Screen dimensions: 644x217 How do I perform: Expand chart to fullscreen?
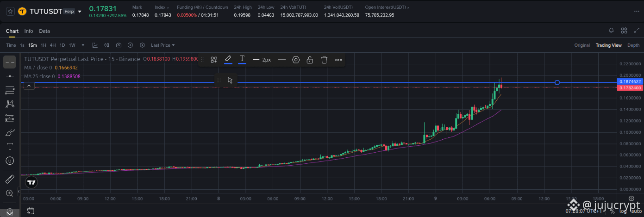(636, 31)
